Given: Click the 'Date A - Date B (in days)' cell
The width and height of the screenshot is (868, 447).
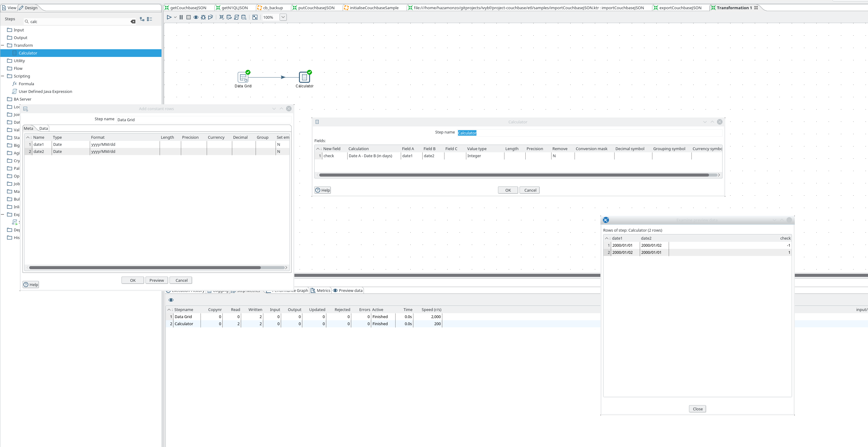Looking at the screenshot, I should pyautogui.click(x=374, y=156).
